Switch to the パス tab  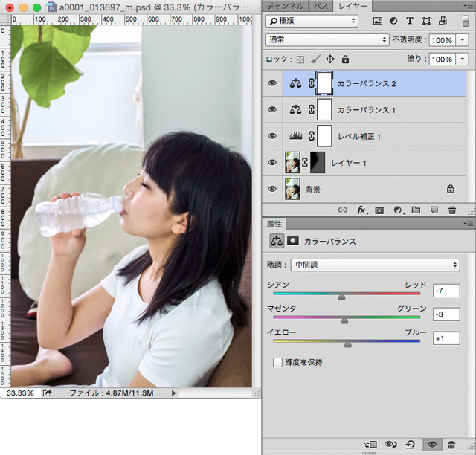pos(321,5)
